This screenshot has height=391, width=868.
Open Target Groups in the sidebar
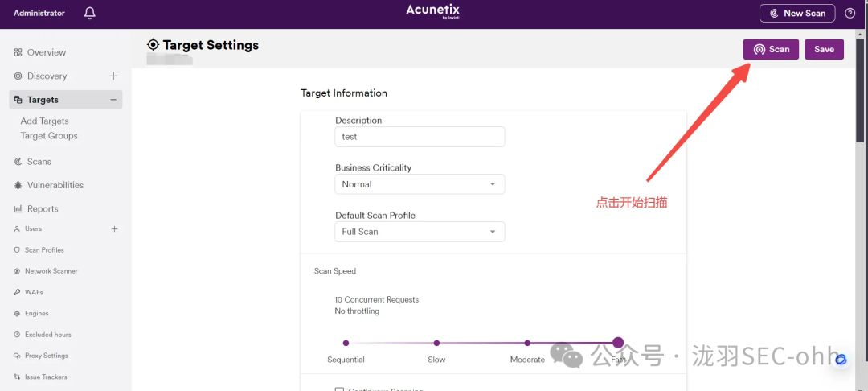pyautogui.click(x=49, y=136)
